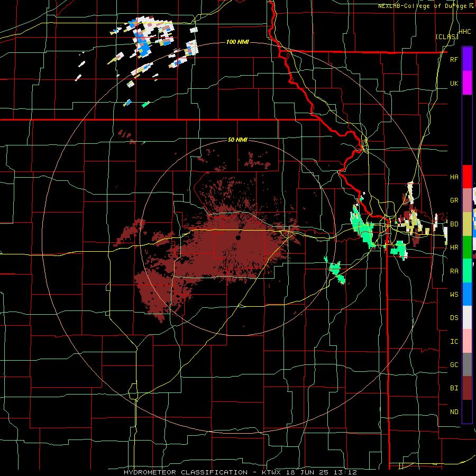
Task: Click the 18 JUN 25 date stamp
Action: (308, 472)
